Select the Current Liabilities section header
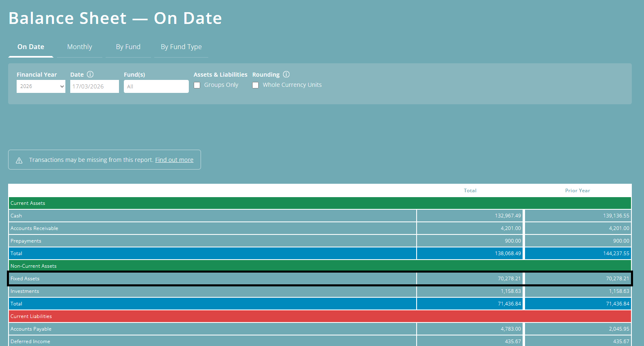Viewport: 644px width, 346px height. [320, 316]
